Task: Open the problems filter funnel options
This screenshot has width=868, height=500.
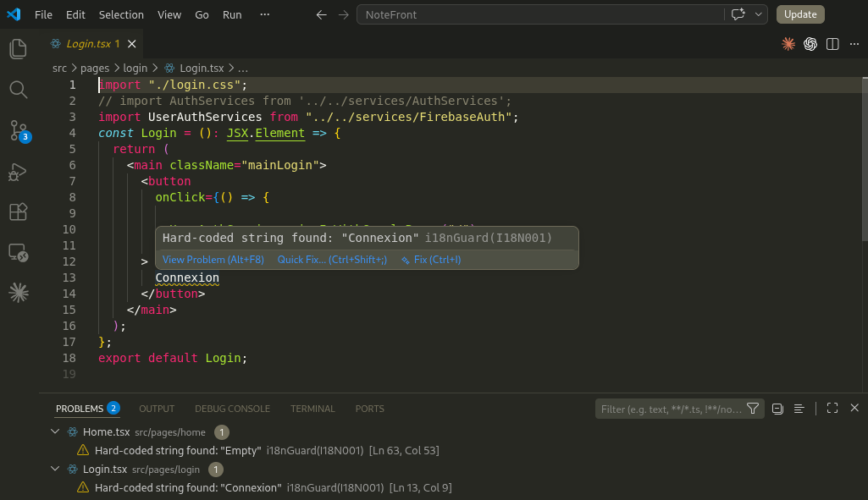Action: [x=753, y=409]
